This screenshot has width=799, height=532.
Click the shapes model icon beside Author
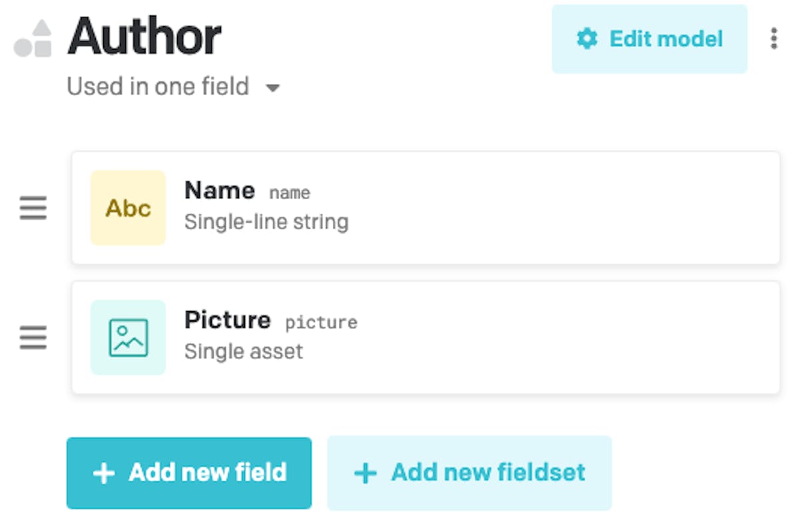33,39
